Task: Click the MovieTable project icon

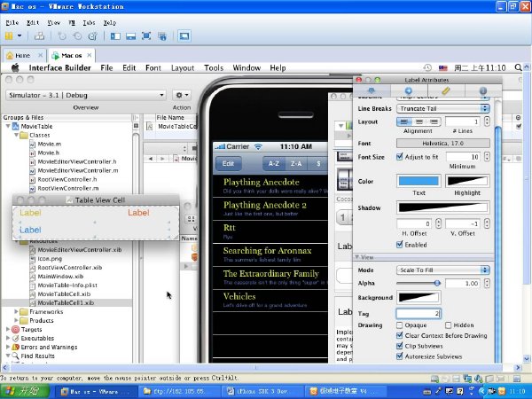Action: click(x=16, y=126)
